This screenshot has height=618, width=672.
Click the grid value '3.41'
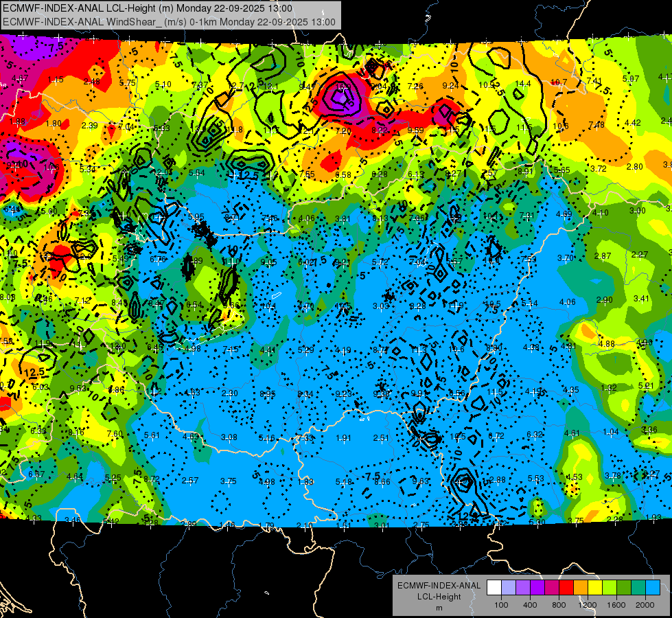[642, 298]
